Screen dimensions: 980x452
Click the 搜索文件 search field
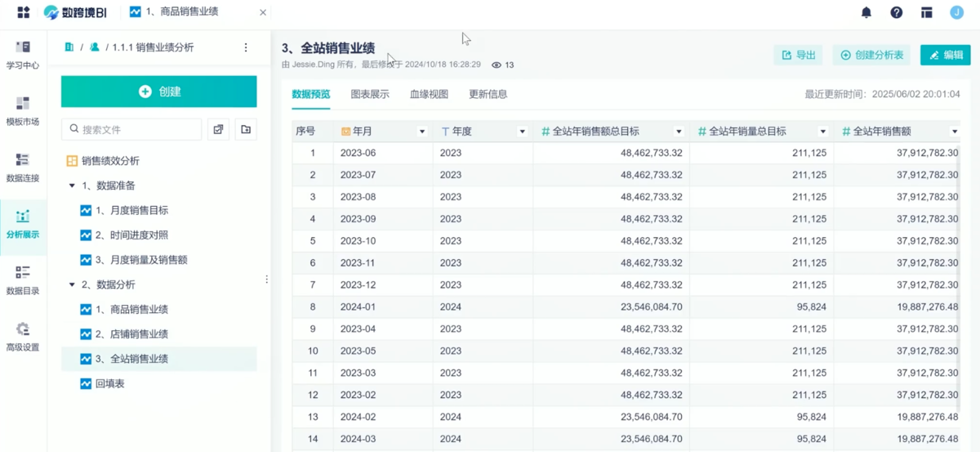(x=131, y=129)
